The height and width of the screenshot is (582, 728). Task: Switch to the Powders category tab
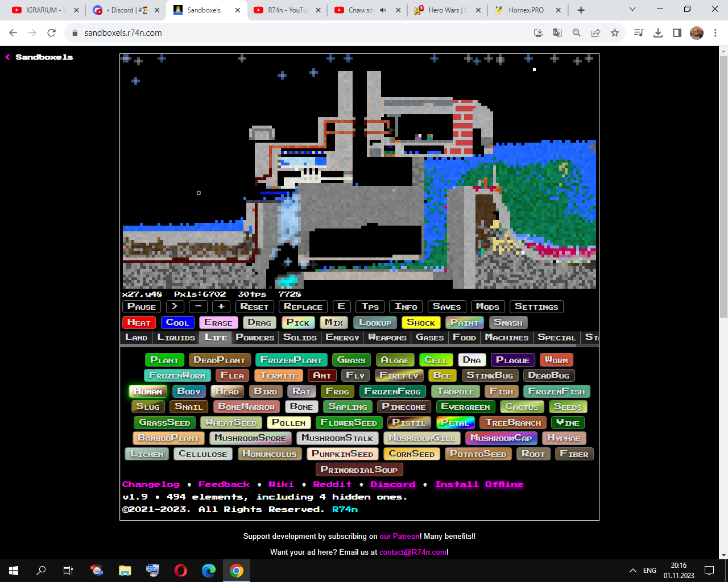(x=255, y=338)
